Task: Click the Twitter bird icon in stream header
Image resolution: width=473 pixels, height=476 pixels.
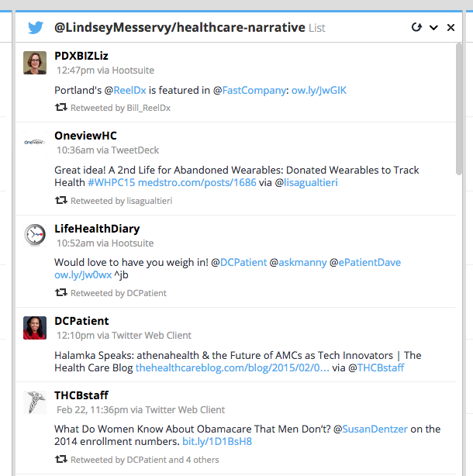Action: [36, 28]
